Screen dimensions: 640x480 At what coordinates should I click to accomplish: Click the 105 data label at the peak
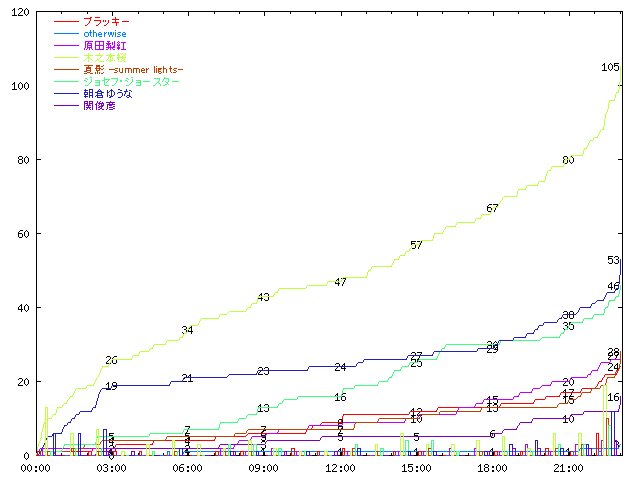[610, 67]
